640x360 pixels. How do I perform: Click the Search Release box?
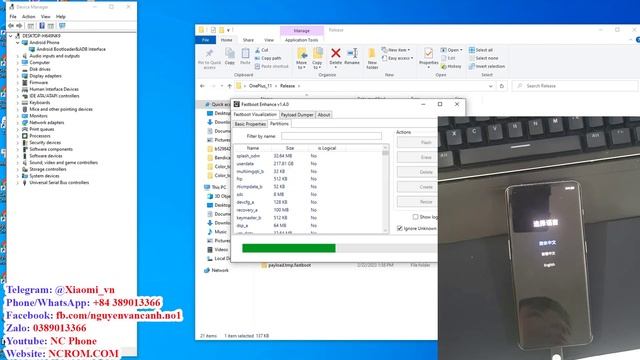click(x=575, y=86)
